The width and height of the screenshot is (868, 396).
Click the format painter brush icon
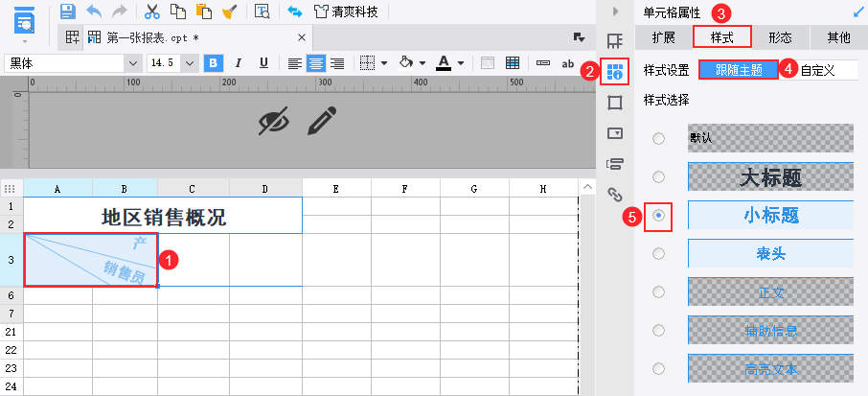[x=230, y=12]
